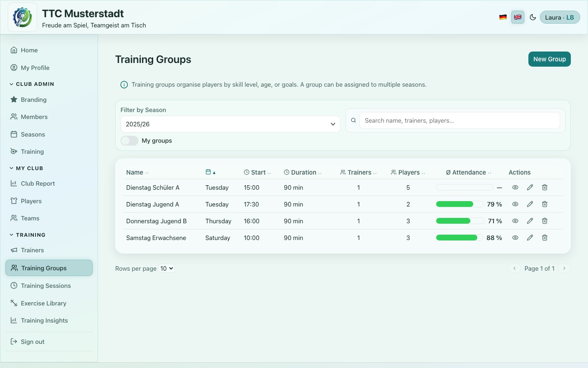
Task: Open Filter by Season dropdown 2025/26
Action: pos(230,124)
